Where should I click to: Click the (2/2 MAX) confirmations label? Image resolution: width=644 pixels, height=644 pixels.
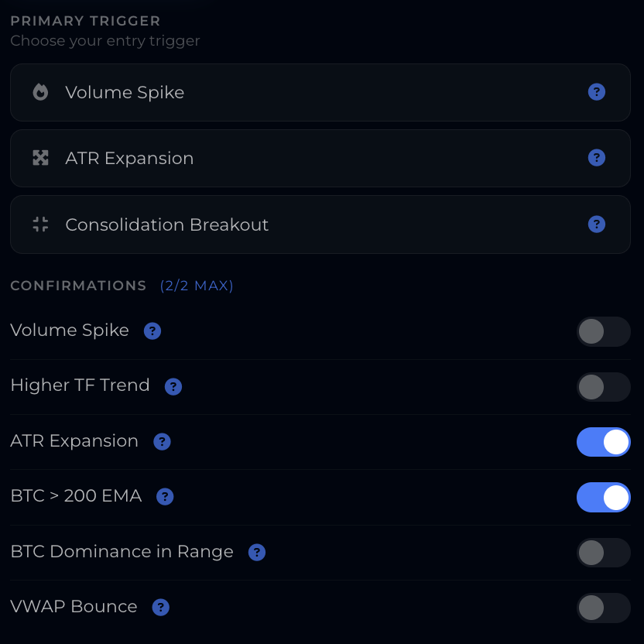[x=197, y=286]
